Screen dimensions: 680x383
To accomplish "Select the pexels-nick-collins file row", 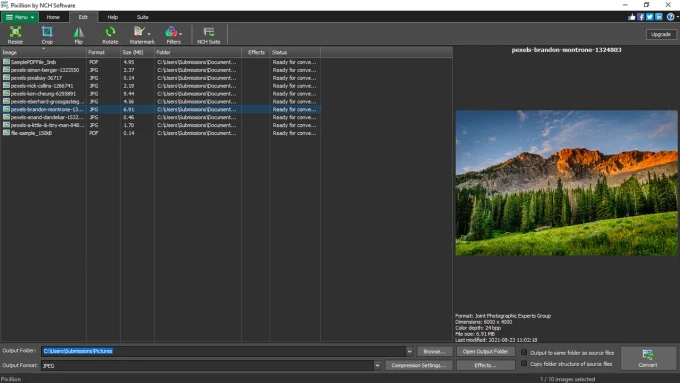I will point(160,86).
